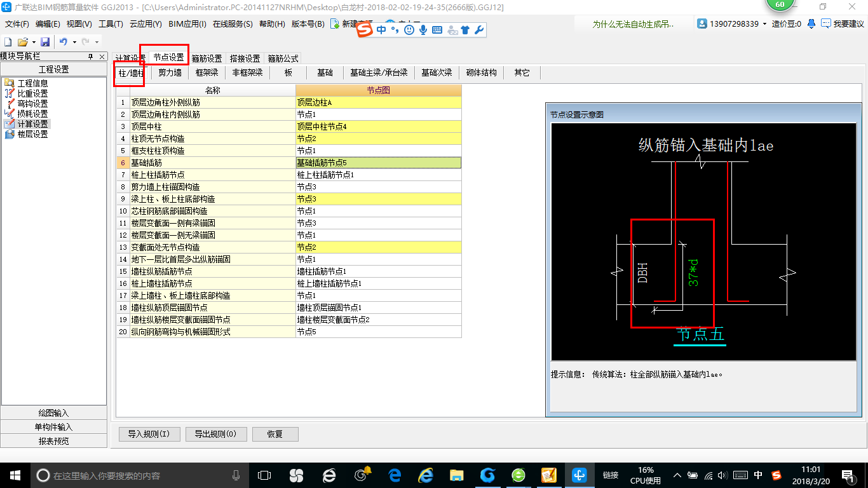The image size is (868, 488).
Task: Select the 桩上柱插筋节点1 cell
Action: [379, 175]
